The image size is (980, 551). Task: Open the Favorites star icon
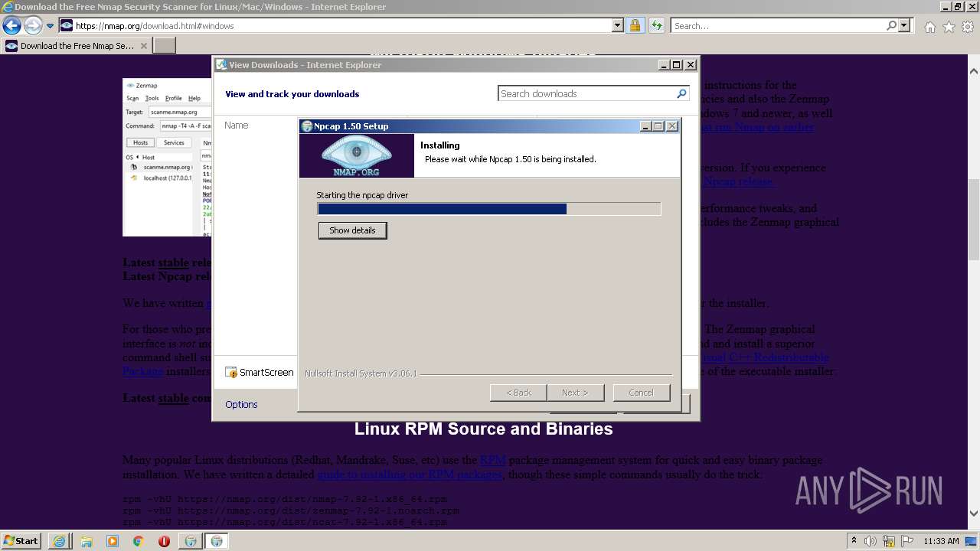[x=949, y=27]
